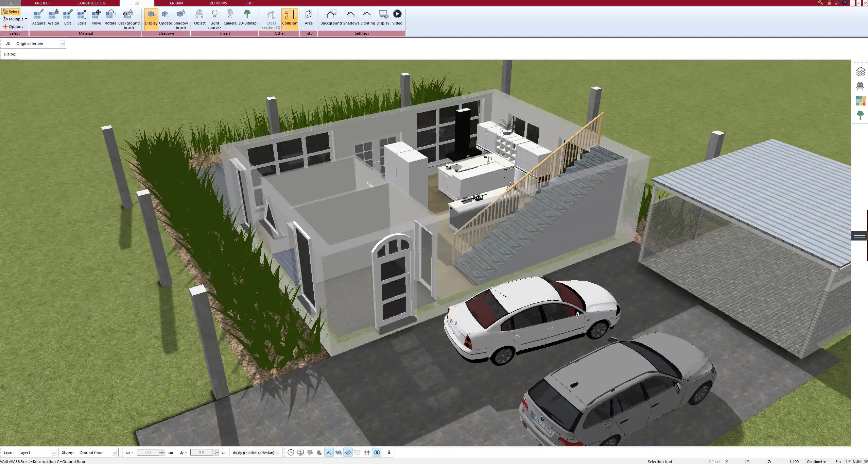Click the clock icon in bottom toolbar

point(291,452)
